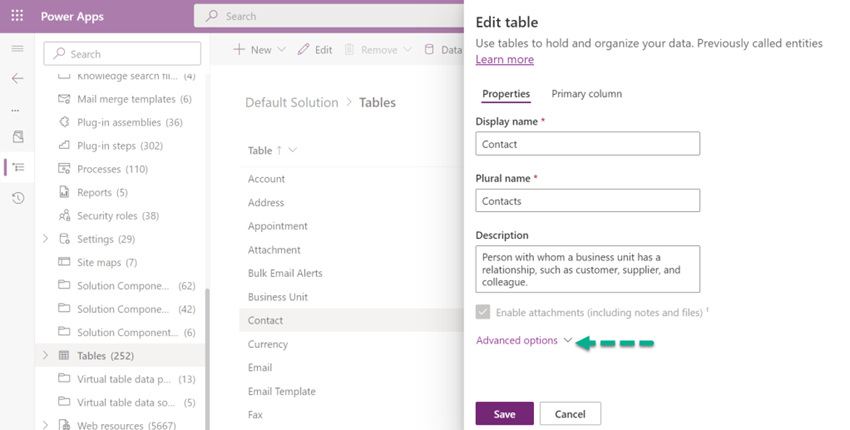Click the Security roles icon
The width and height of the screenshot is (850, 430).
coord(64,215)
